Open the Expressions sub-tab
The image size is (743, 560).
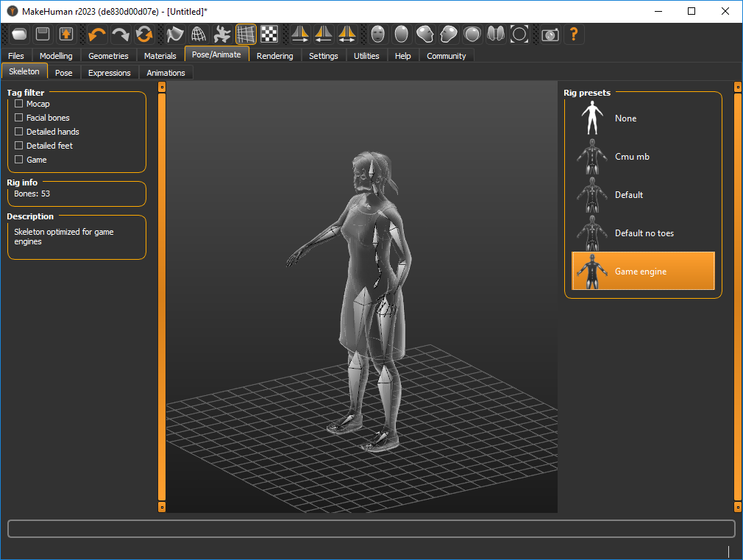[x=110, y=73]
